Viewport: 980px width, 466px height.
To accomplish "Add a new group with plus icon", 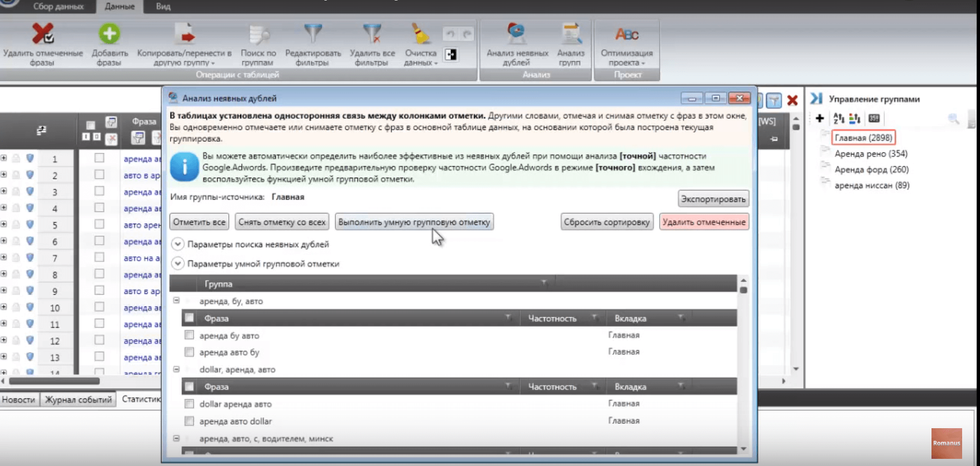I will pyautogui.click(x=820, y=119).
